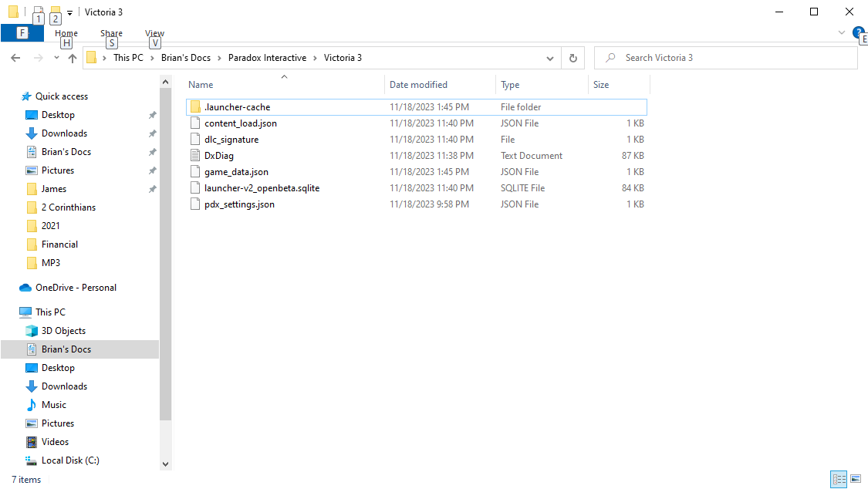Click the Music note icon in the sidebar
The image size is (868, 489).
pos(32,405)
